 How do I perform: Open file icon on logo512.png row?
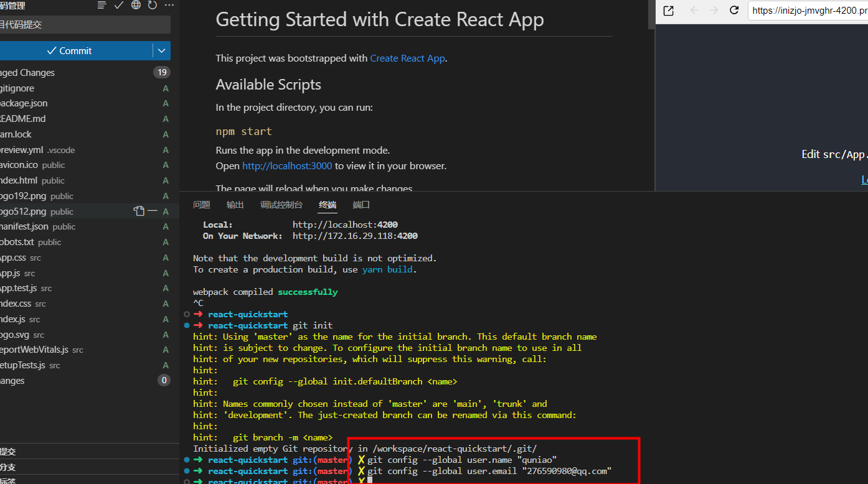[139, 212]
